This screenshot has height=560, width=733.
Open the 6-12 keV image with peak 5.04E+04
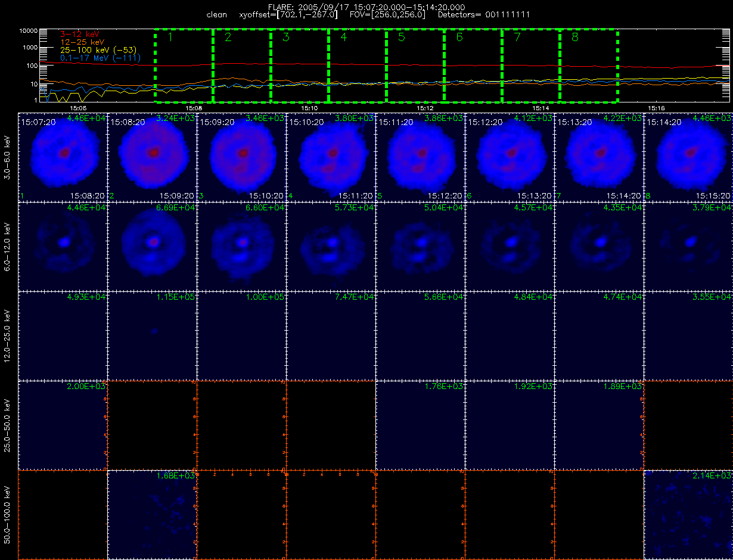421,246
